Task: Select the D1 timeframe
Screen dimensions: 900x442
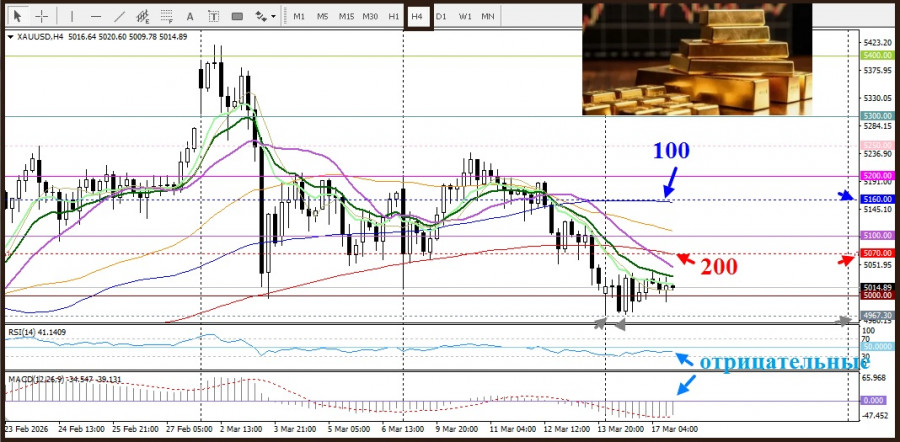Action: pos(441,16)
